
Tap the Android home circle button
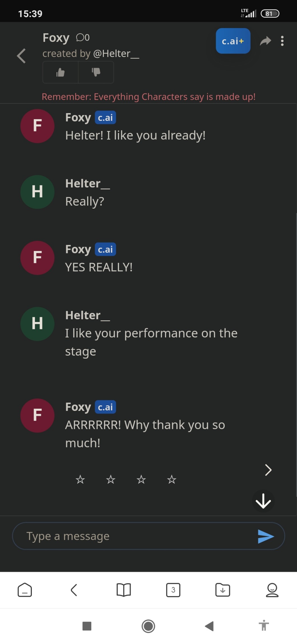148,626
